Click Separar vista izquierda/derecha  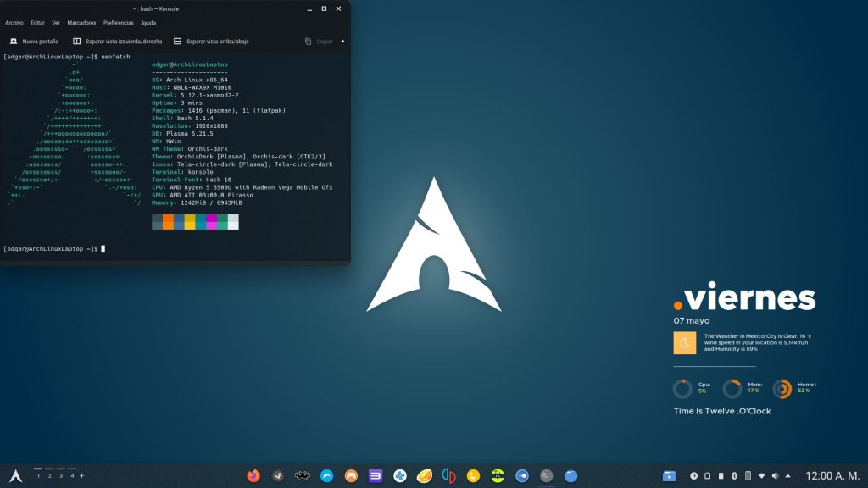coord(117,41)
